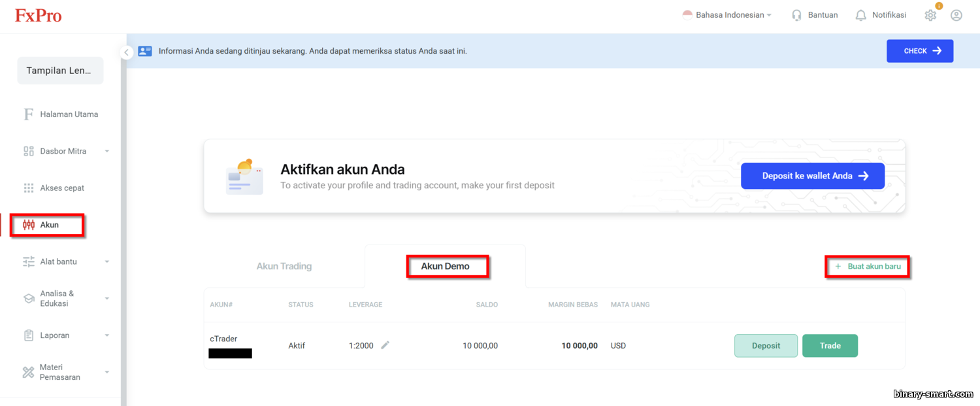Click the Halaman Utama F icon
980x406 pixels.
[28, 114]
